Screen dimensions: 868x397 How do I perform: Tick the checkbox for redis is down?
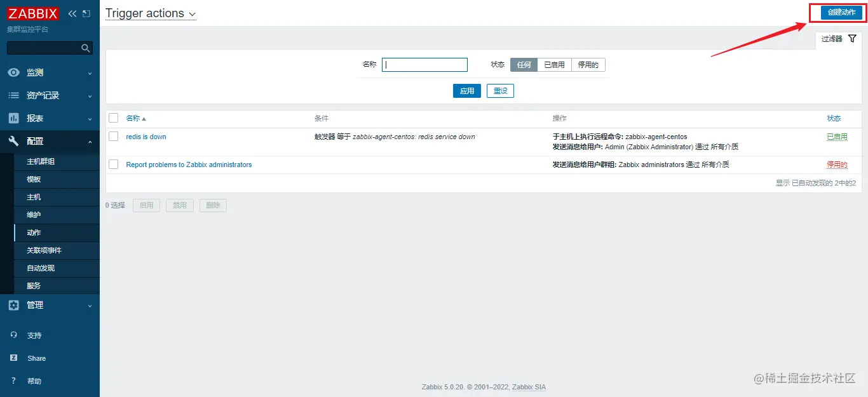point(114,136)
